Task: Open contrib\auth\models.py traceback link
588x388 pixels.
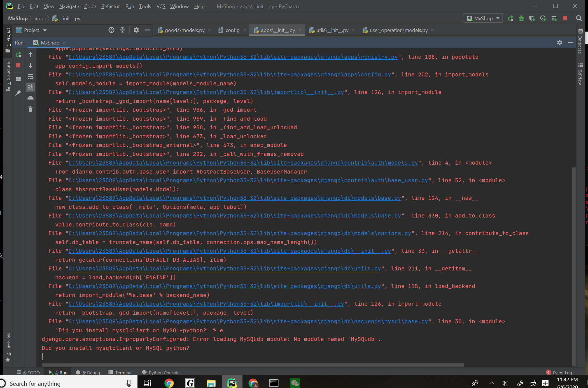Action: pyautogui.click(x=243, y=163)
